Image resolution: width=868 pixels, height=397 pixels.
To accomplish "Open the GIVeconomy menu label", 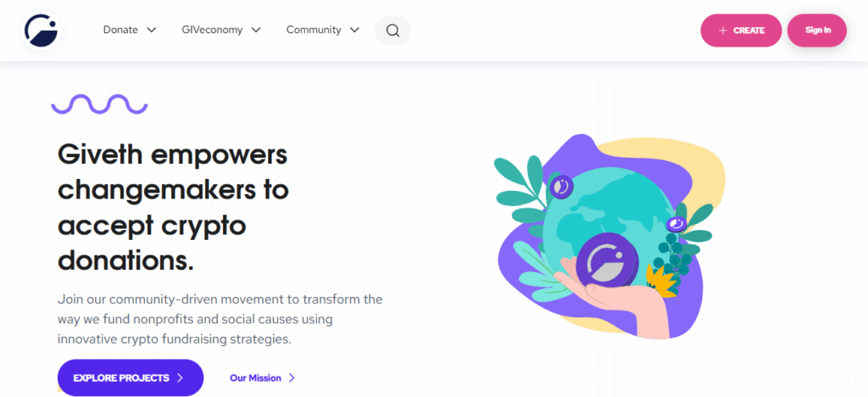I will coord(212,30).
